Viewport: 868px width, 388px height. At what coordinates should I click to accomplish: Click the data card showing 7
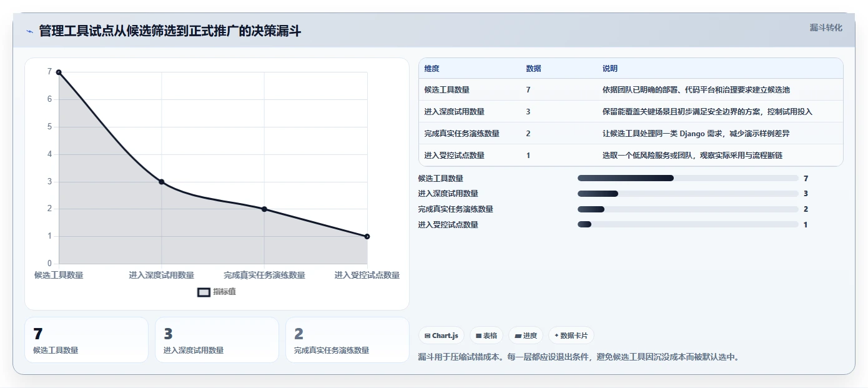tap(86, 340)
